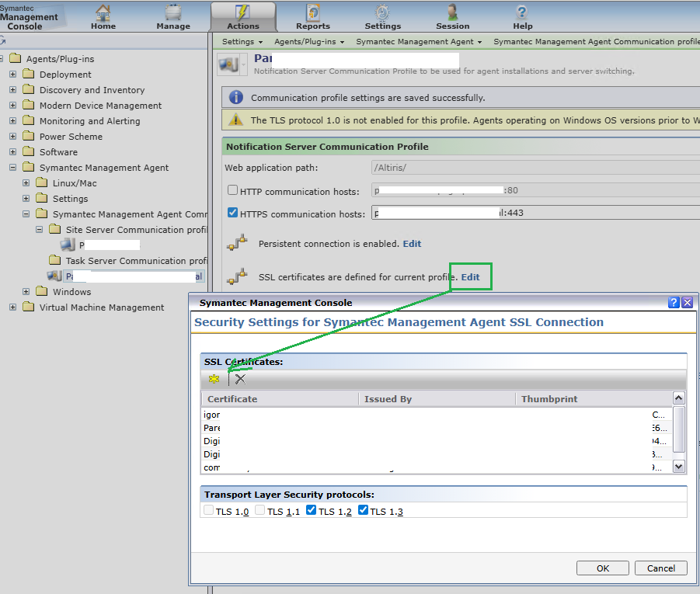Sort the list by Issued By column

coord(437,399)
